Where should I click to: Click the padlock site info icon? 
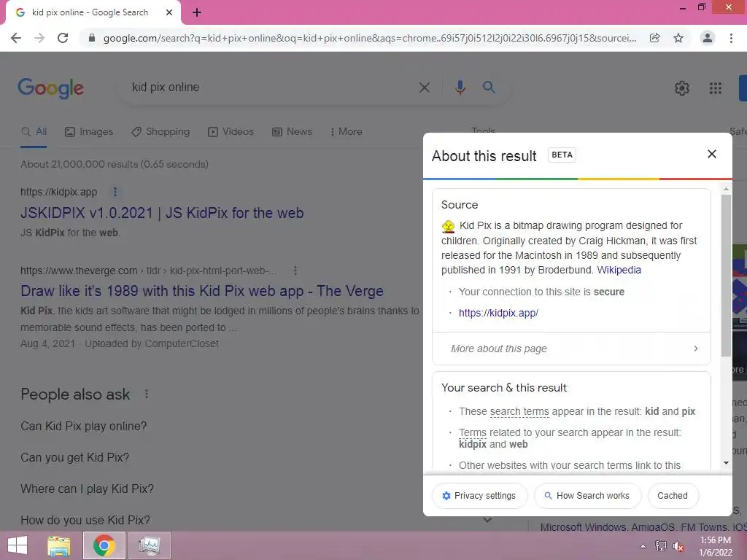point(92,38)
